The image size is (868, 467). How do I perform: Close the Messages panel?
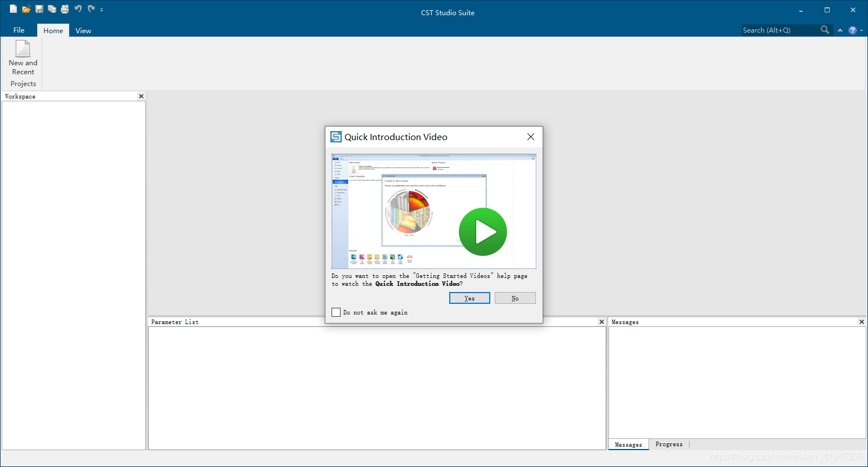click(x=862, y=322)
